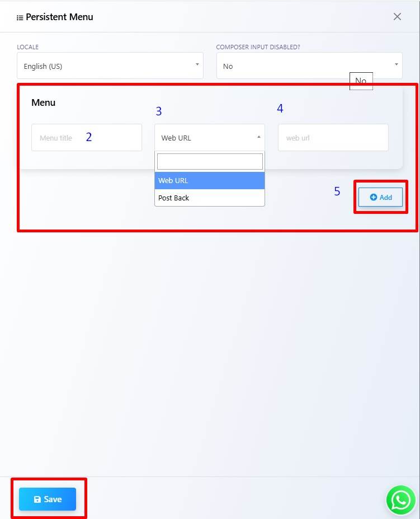Click the Menu title input field
Image resolution: width=420 pixels, height=519 pixels.
(87, 137)
